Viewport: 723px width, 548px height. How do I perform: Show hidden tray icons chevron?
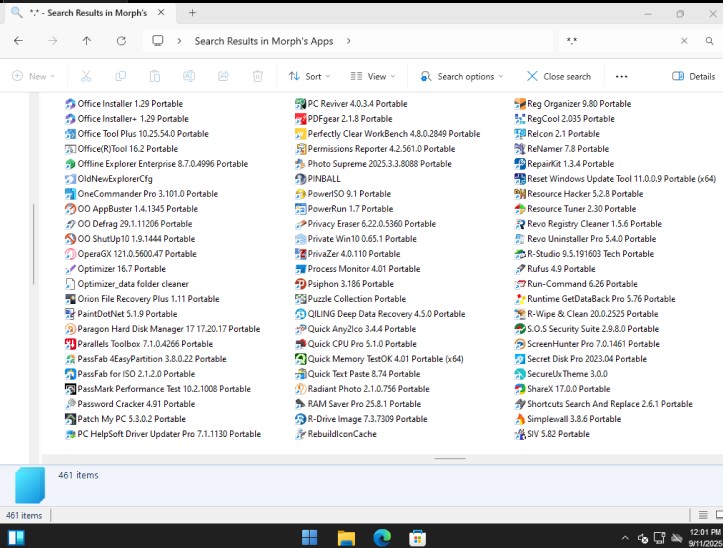coord(625,538)
